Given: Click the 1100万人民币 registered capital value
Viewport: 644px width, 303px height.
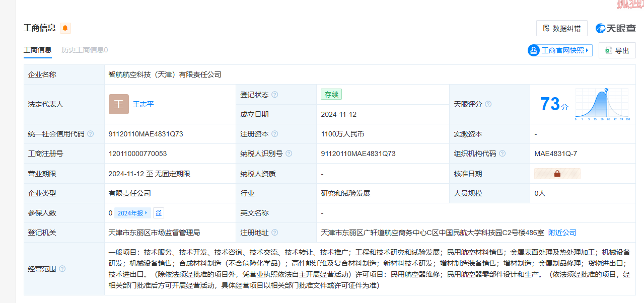Looking at the screenshot, I should 342,134.
